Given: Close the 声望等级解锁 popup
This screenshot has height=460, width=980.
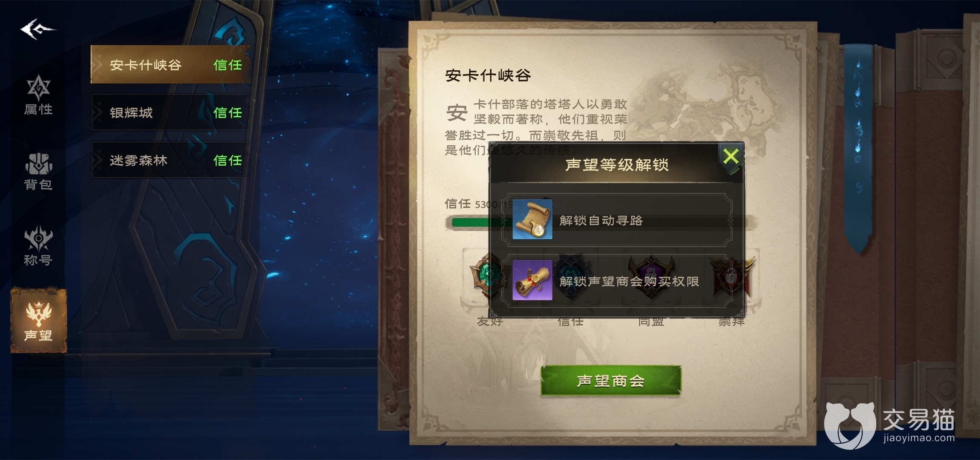Looking at the screenshot, I should [730, 157].
